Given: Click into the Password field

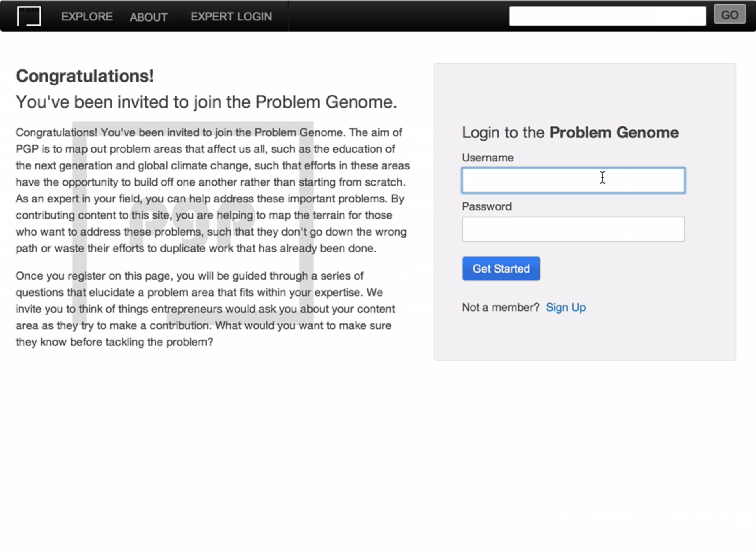Looking at the screenshot, I should tap(573, 229).
